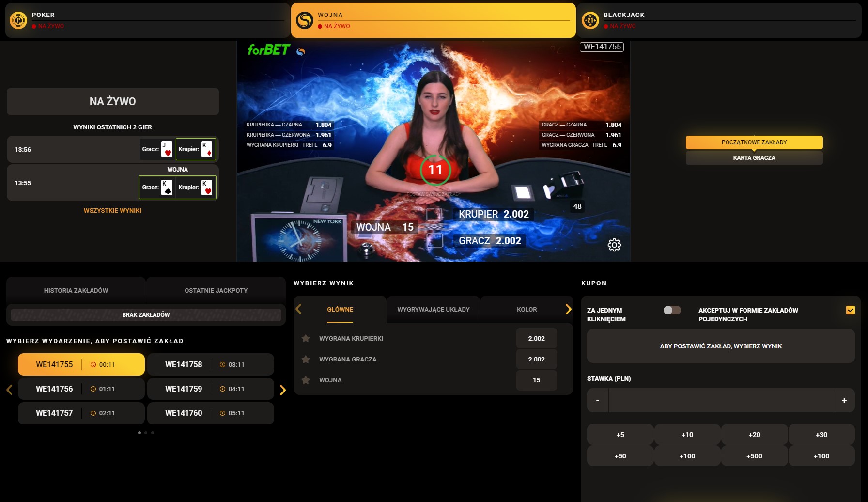Click clock icon on WE141760 event
Viewport: 868px width, 502px height.
pyautogui.click(x=222, y=413)
